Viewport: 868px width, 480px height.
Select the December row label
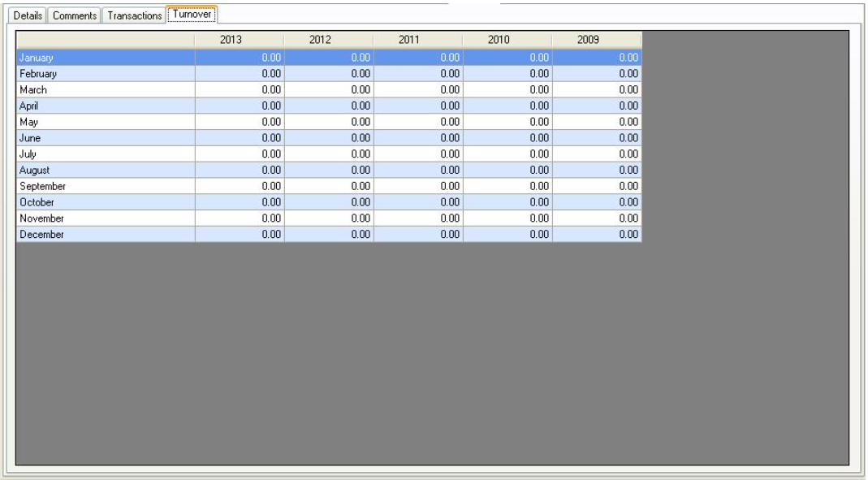(106, 234)
